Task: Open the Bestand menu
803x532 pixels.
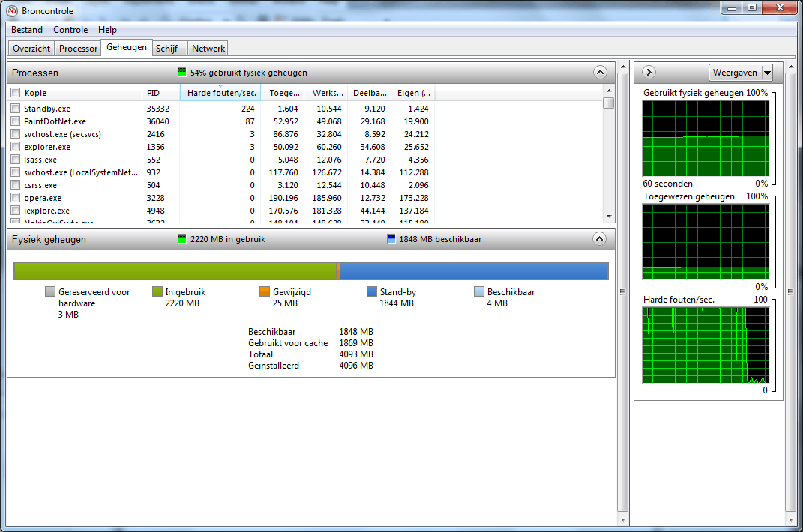Action: point(27,30)
